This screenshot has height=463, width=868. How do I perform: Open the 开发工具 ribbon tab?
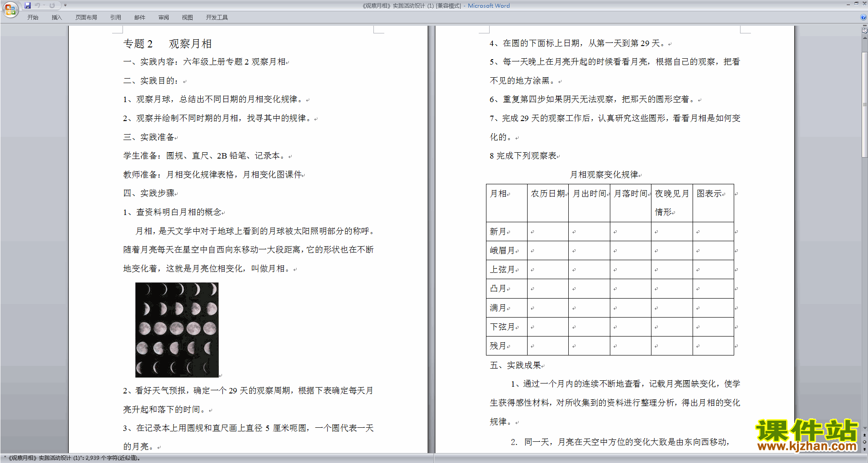click(217, 18)
